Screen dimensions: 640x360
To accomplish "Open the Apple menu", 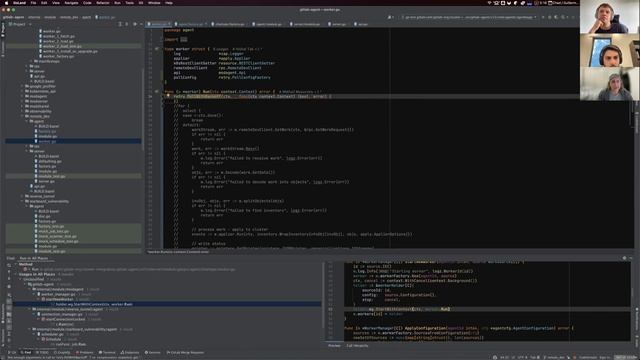I will (x=6, y=3).
